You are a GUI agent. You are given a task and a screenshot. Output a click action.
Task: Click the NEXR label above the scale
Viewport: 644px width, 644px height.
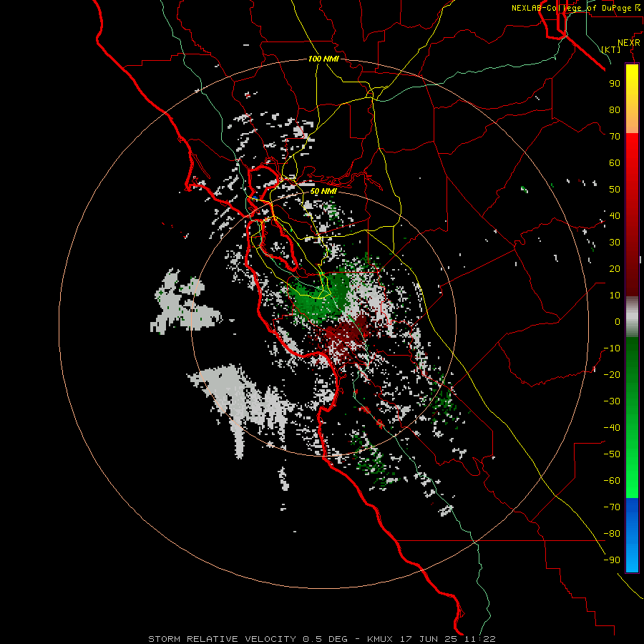pos(628,43)
